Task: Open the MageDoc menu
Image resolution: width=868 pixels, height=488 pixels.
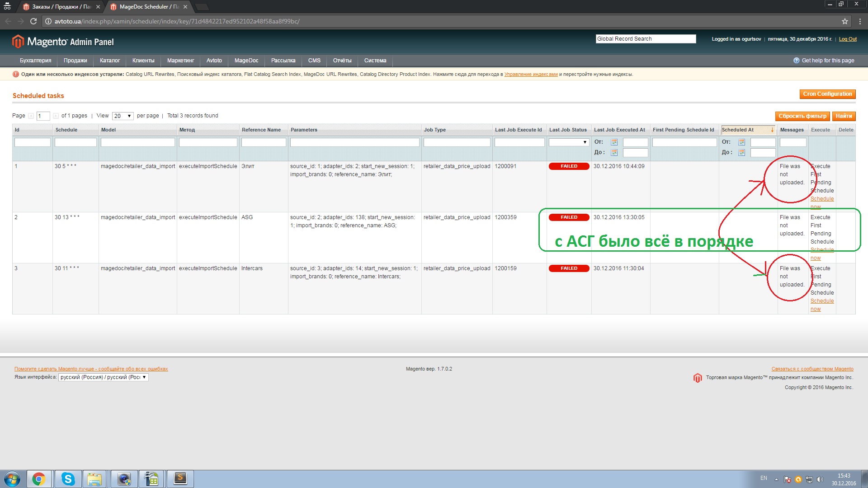Action: pyautogui.click(x=246, y=61)
